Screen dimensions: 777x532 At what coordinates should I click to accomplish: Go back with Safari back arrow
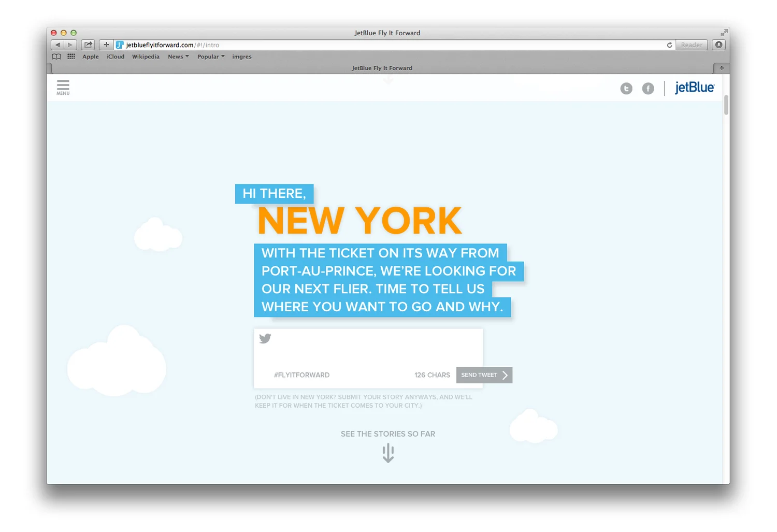[x=57, y=45]
